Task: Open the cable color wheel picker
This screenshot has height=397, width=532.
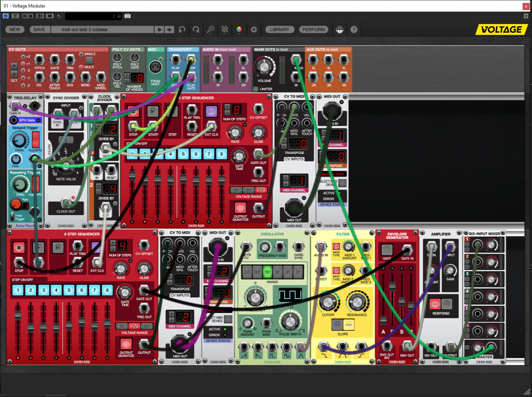Action: (x=239, y=29)
